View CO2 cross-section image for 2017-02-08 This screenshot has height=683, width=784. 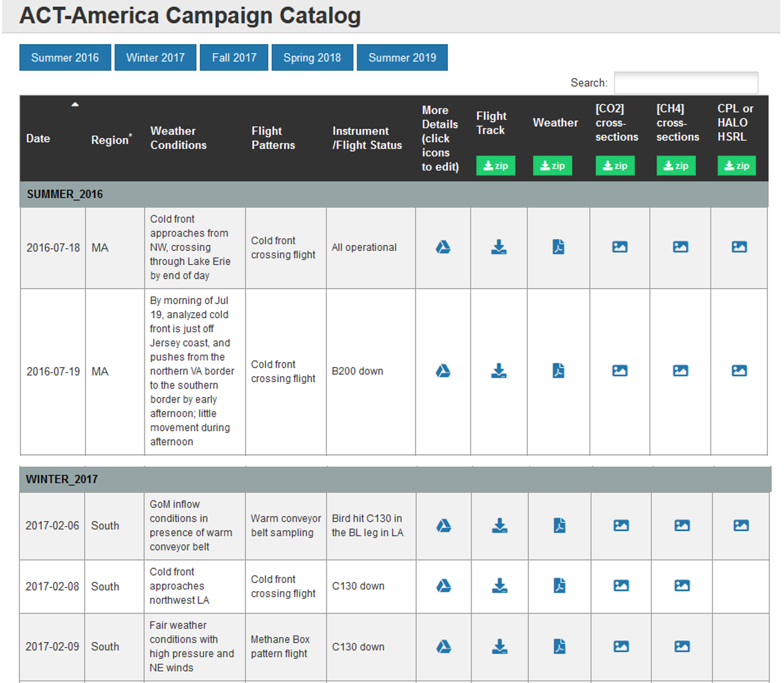pyautogui.click(x=621, y=586)
